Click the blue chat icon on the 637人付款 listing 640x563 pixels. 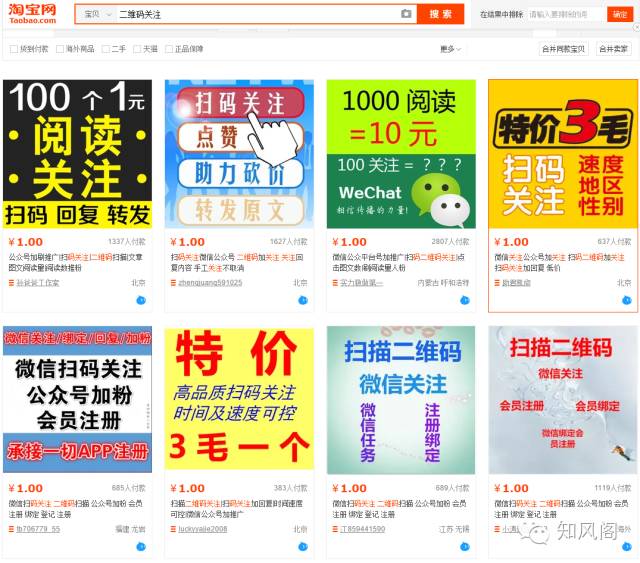tap(627, 300)
